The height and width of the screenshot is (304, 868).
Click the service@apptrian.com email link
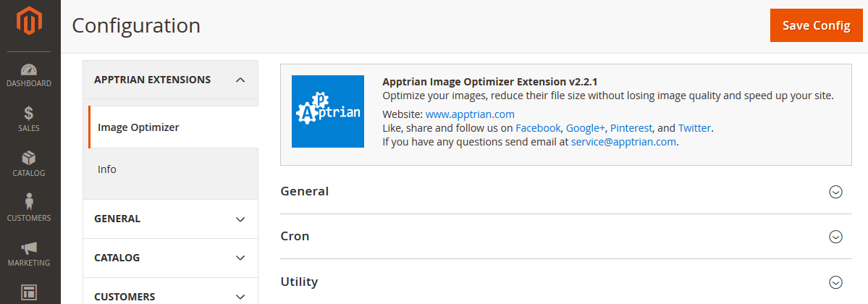point(624,142)
